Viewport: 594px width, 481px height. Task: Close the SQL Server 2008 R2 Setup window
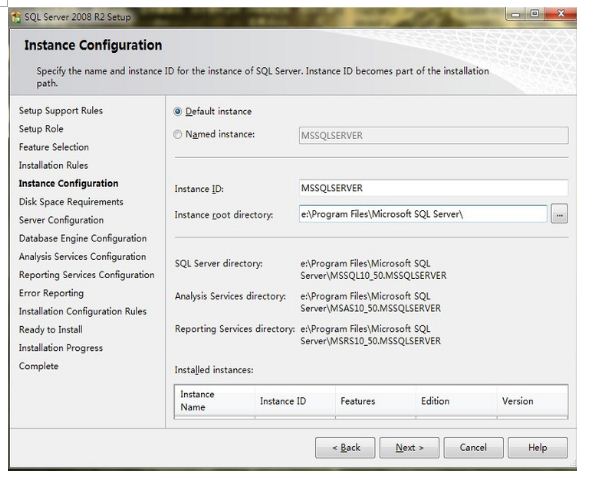click(560, 14)
